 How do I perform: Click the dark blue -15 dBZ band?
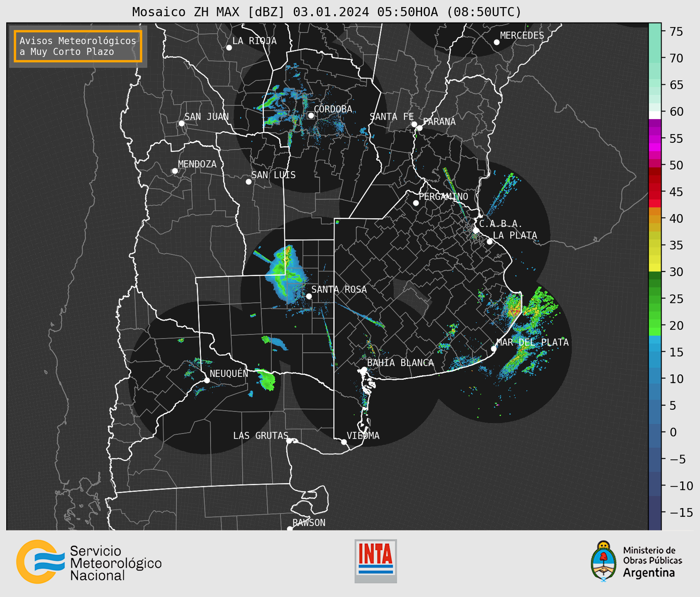pos(655,513)
